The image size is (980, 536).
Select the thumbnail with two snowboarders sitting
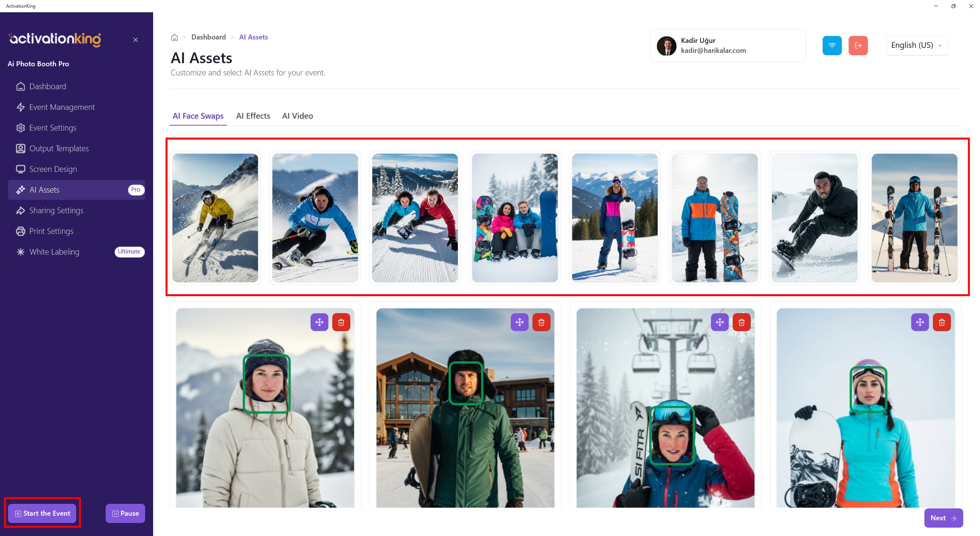click(514, 218)
